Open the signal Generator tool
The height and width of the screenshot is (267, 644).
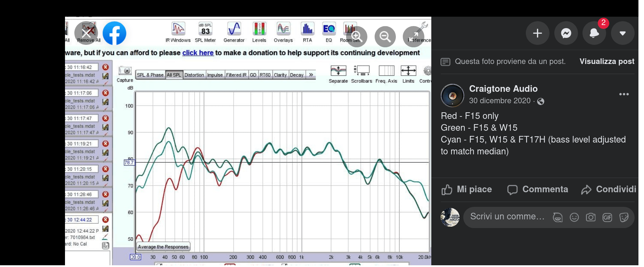[x=234, y=33]
